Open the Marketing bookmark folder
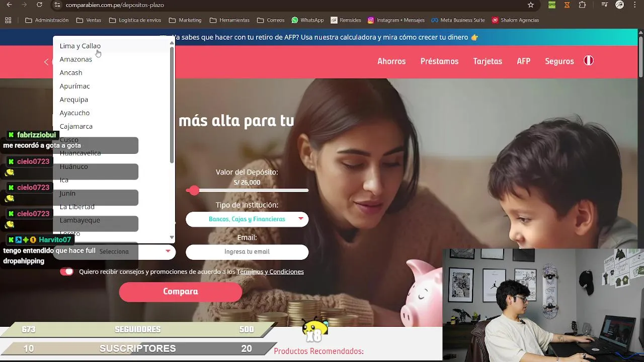The height and width of the screenshot is (362, 644). coord(185,20)
